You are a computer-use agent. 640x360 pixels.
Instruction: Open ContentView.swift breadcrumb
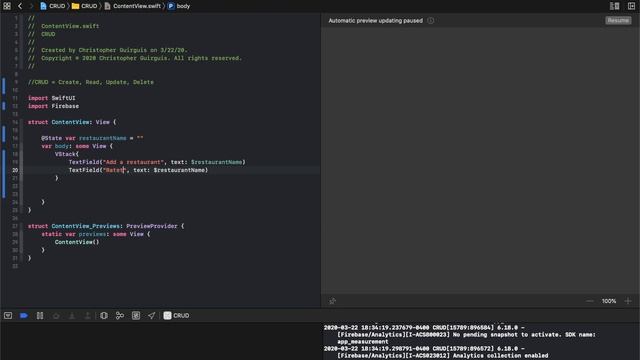132,6
